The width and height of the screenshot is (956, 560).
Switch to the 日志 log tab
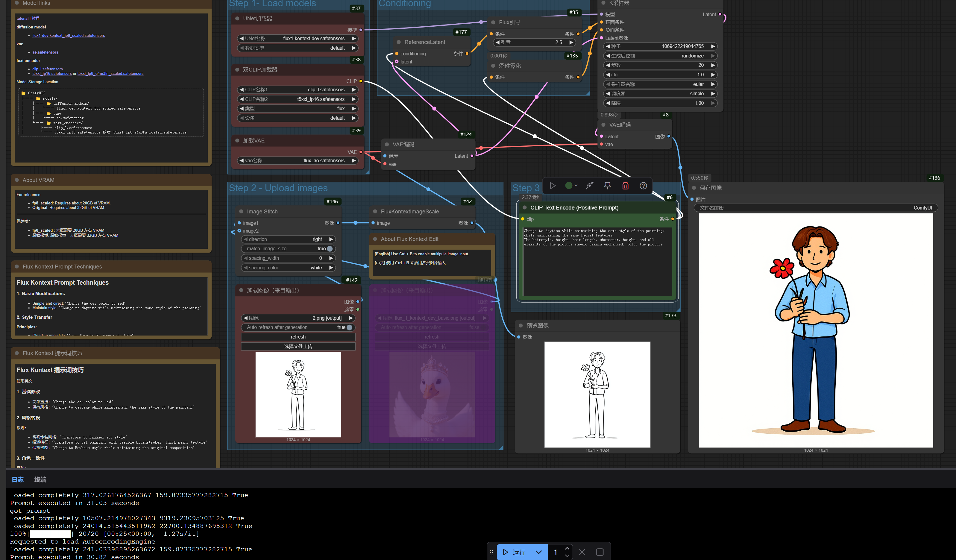pos(17,479)
